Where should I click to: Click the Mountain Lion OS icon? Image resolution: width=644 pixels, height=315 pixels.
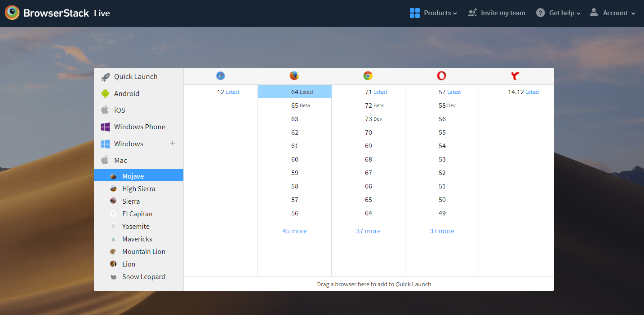point(114,252)
